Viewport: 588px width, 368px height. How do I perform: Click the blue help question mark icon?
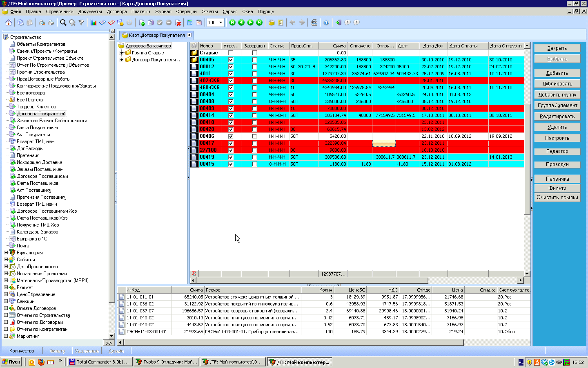coord(326,22)
